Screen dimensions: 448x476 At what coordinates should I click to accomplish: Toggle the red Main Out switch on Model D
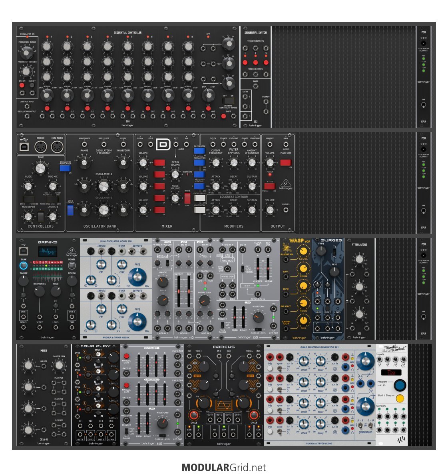(x=285, y=162)
